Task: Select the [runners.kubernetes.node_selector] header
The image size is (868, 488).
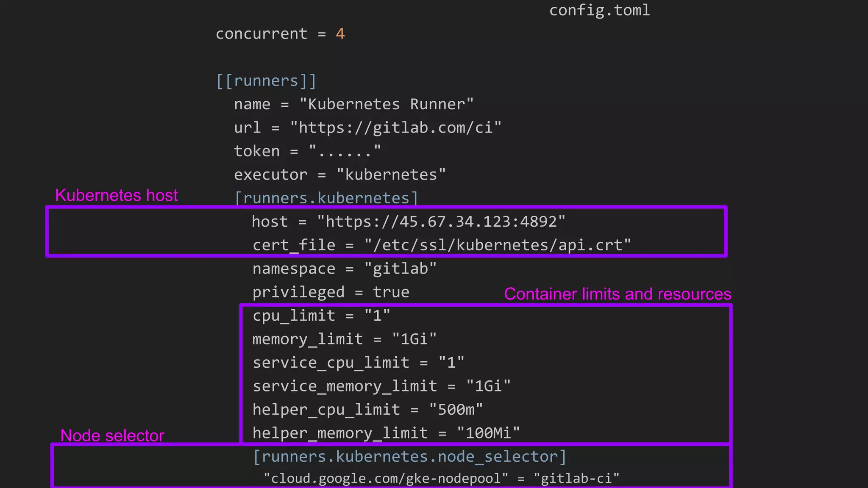Action: pos(410,457)
